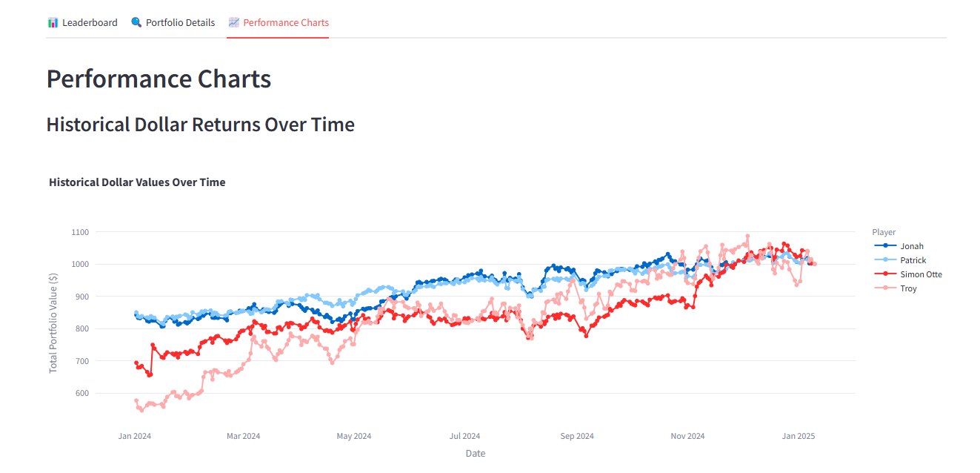Click Jonah's dark blue legend line marker
980x473 pixels.
(884, 246)
